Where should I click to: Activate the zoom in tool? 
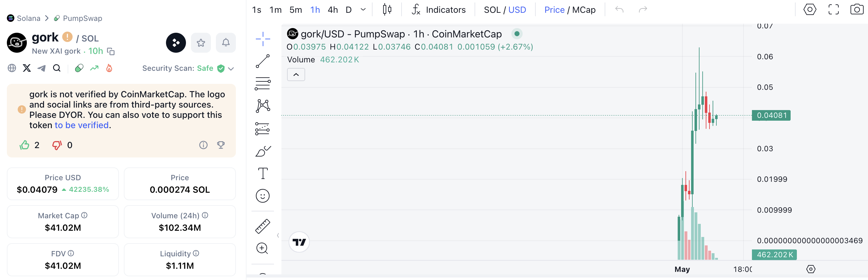coord(262,249)
